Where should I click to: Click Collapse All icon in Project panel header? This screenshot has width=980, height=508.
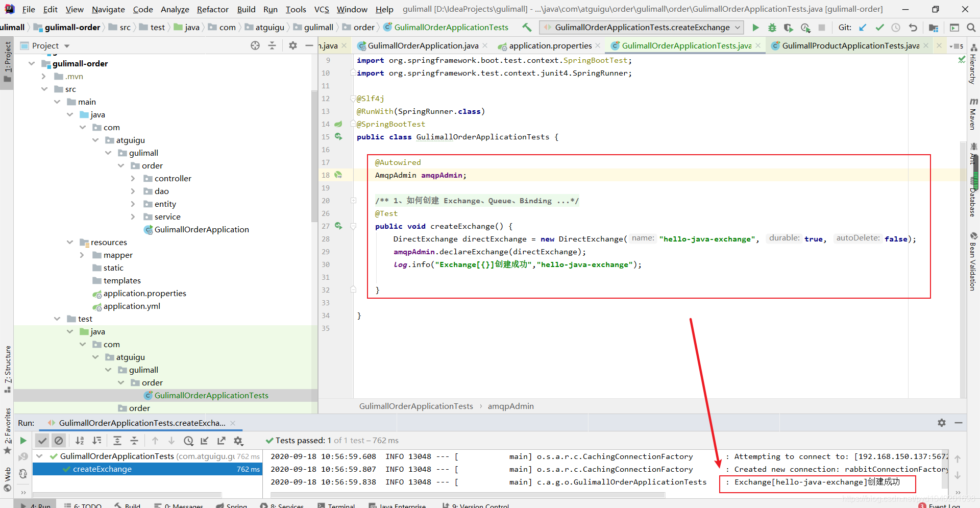coord(272,45)
